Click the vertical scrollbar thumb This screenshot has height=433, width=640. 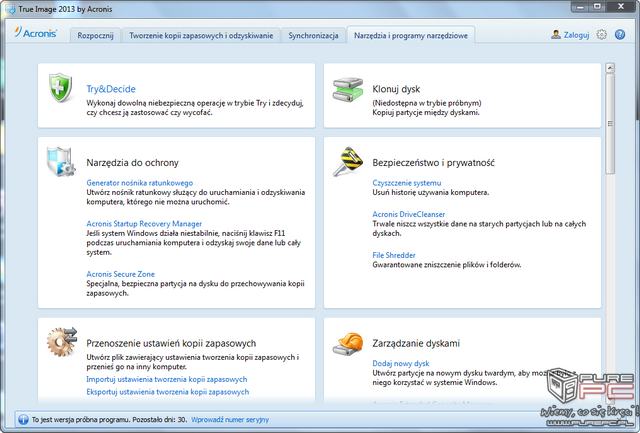(x=610, y=124)
